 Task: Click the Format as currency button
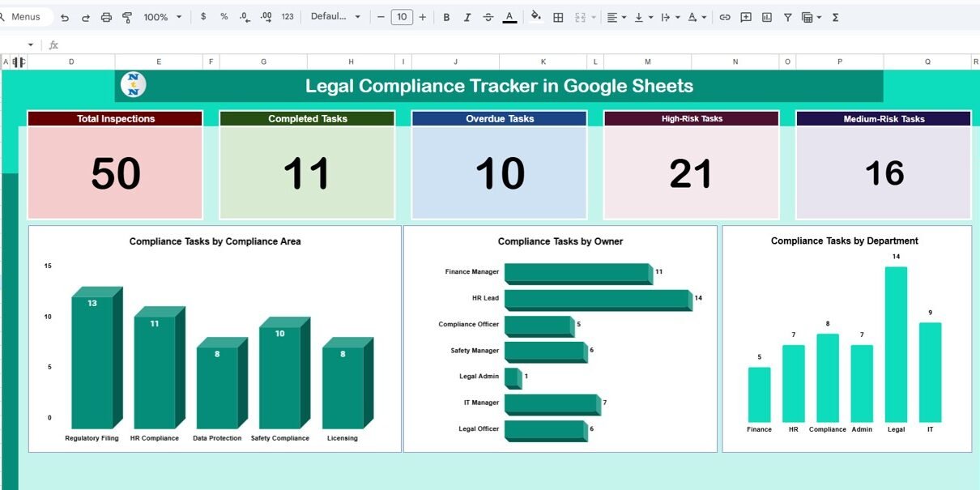pyautogui.click(x=202, y=17)
